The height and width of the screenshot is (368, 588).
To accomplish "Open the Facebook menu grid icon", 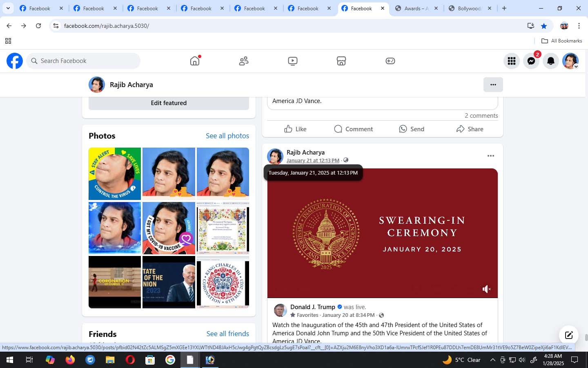I will tap(512, 61).
